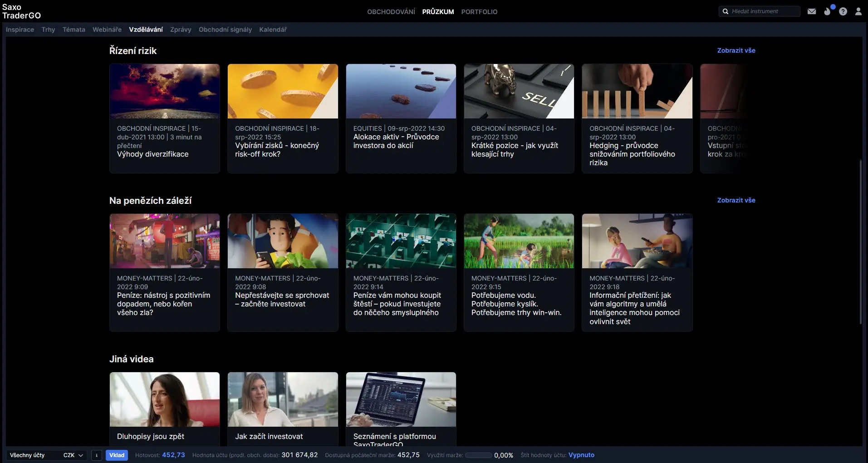
Task: Open the Kalendář submenu item
Action: tap(273, 30)
